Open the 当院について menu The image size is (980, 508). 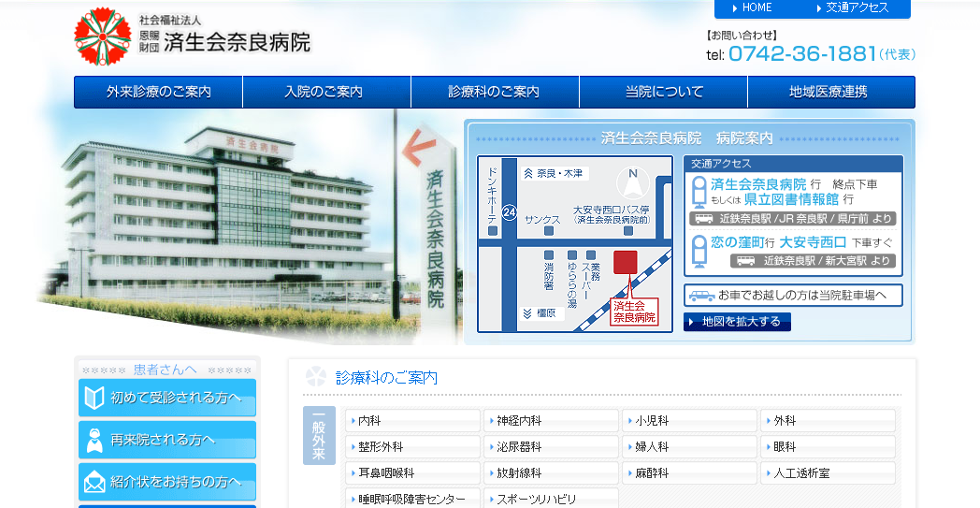click(x=664, y=92)
